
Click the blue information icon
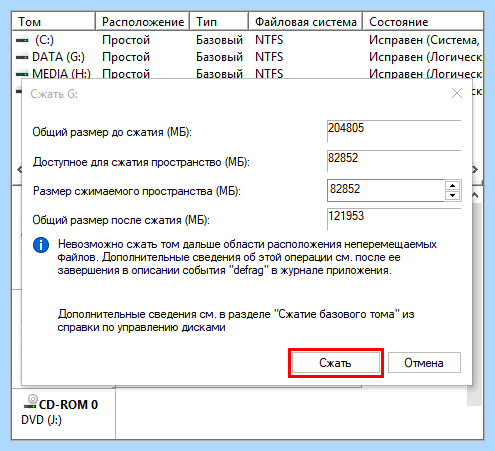tap(41, 245)
